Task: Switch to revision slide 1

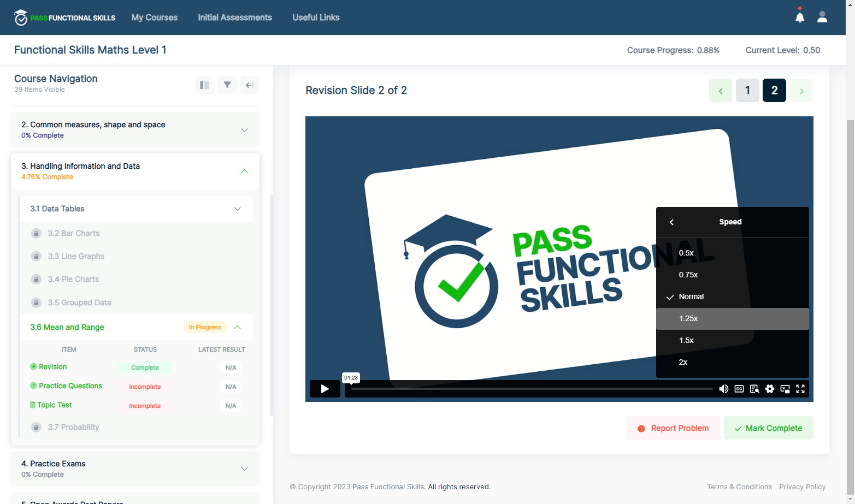Action: click(747, 91)
